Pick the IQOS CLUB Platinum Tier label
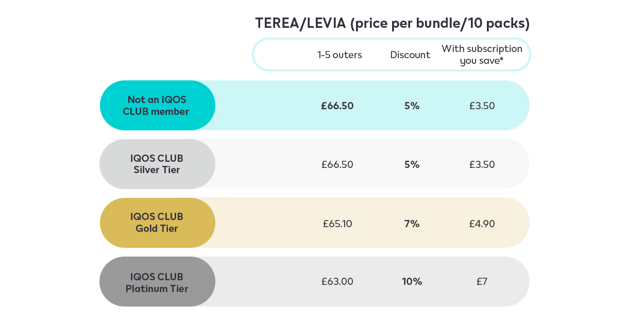 point(157,282)
